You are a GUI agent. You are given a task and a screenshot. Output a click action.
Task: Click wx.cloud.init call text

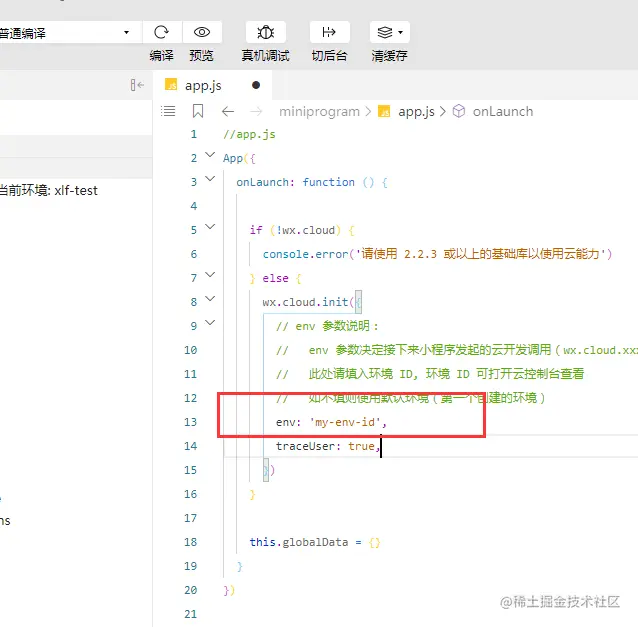point(305,302)
